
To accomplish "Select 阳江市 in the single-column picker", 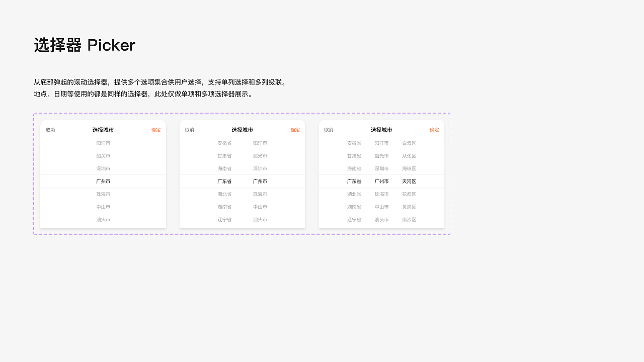I will point(103,143).
